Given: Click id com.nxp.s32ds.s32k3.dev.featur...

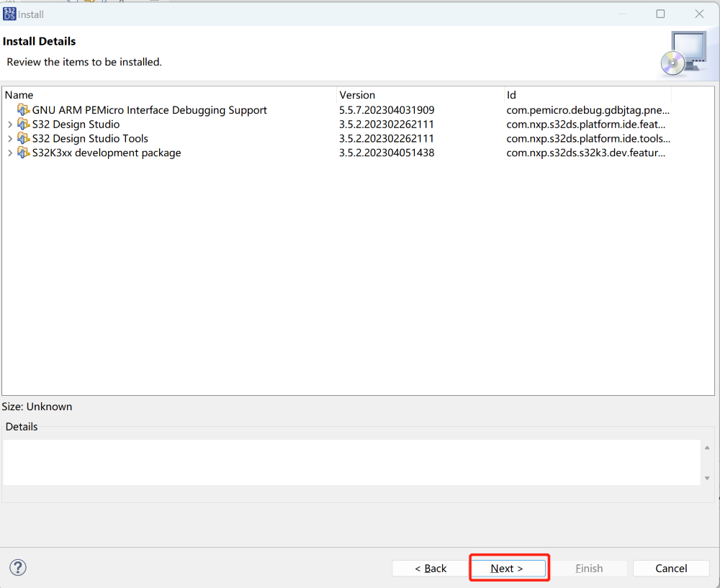Looking at the screenshot, I should [x=586, y=153].
